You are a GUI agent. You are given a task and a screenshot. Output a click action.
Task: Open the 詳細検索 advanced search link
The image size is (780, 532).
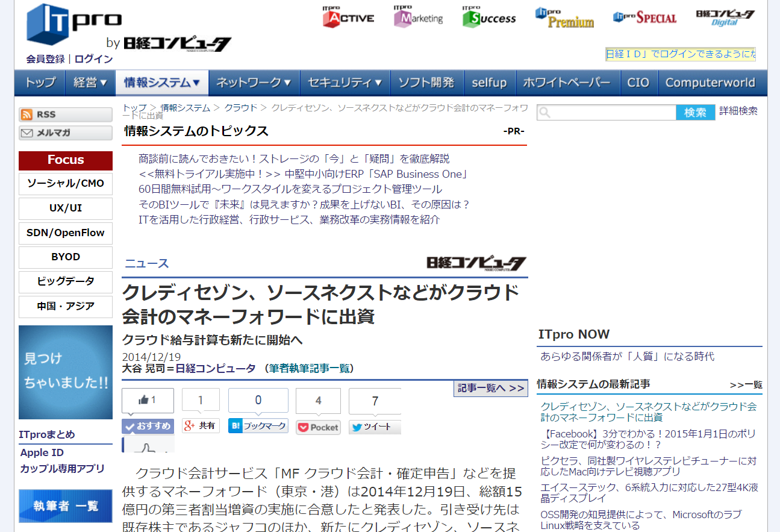738,111
